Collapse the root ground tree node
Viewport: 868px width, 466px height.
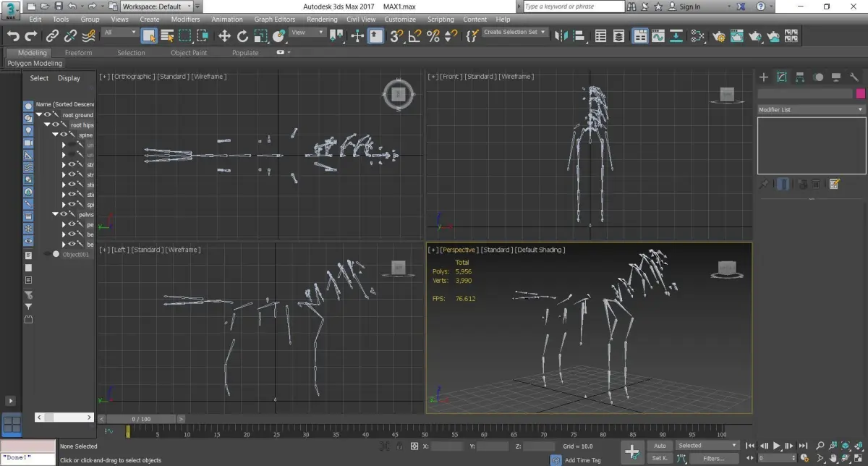pos(40,115)
